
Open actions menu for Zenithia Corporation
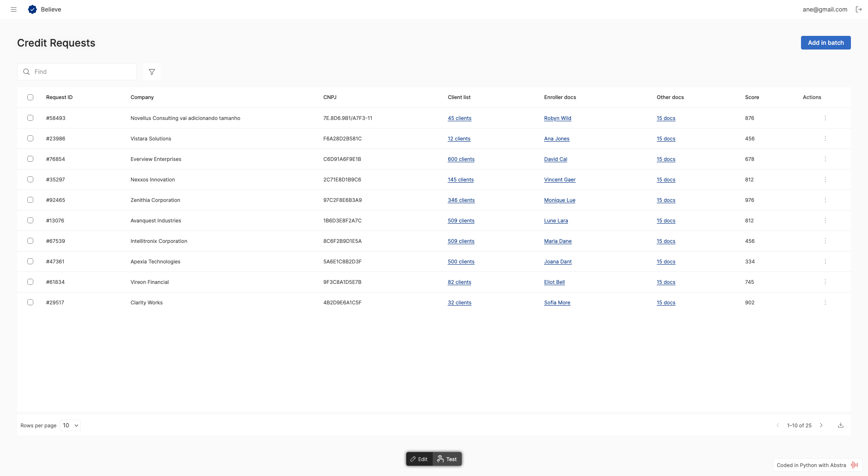pyautogui.click(x=825, y=200)
